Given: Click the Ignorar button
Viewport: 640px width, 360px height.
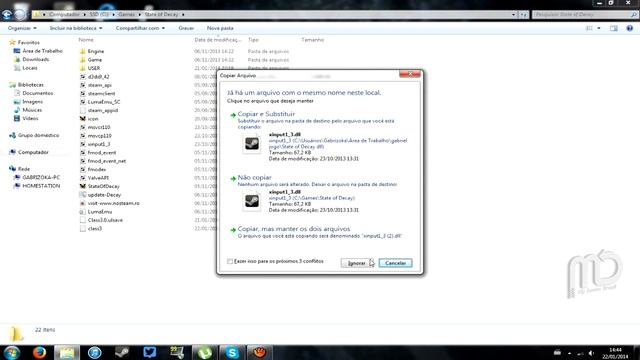Looking at the screenshot, I should (x=356, y=263).
